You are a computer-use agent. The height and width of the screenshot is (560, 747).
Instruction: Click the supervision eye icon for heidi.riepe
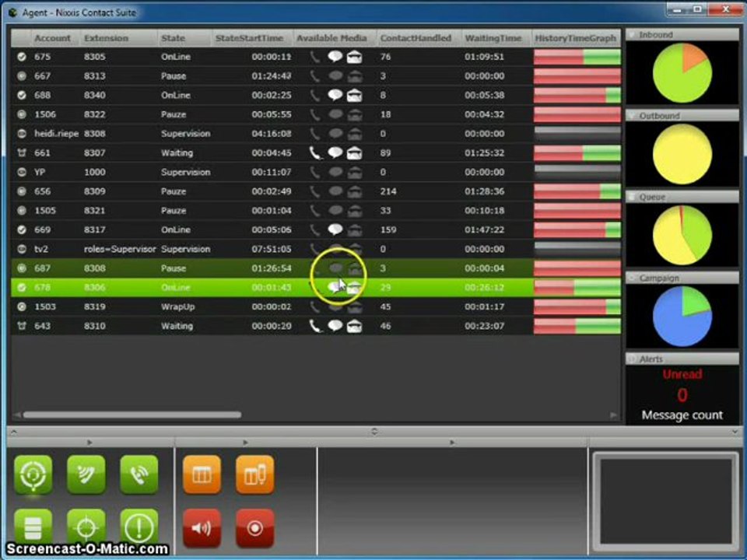[22, 134]
